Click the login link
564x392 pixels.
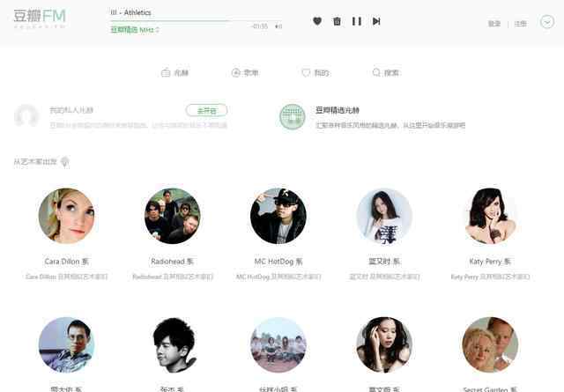(x=494, y=24)
